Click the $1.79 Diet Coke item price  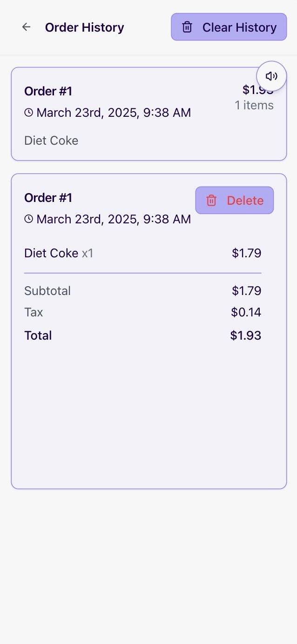(x=247, y=253)
